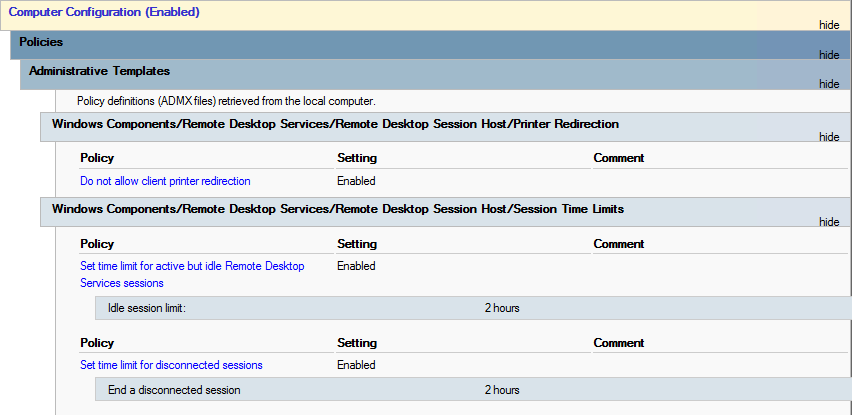This screenshot has height=415, width=852.
Task: Open 'Set time limit for active but idle' policy
Action: pos(192,266)
